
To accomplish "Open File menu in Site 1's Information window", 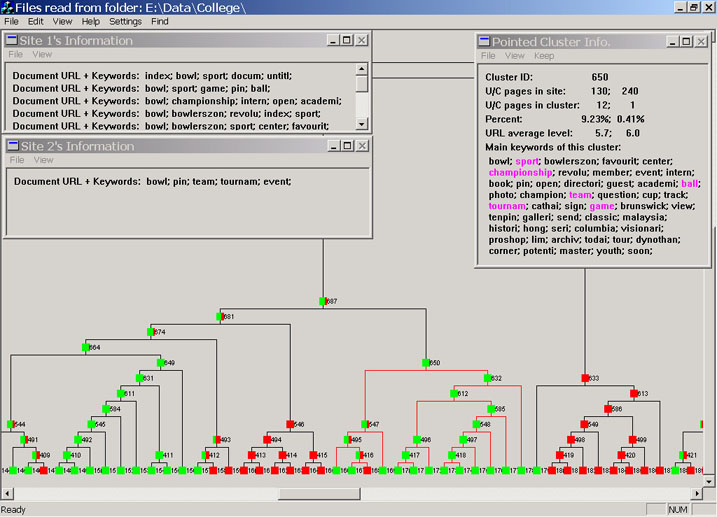I will point(15,54).
